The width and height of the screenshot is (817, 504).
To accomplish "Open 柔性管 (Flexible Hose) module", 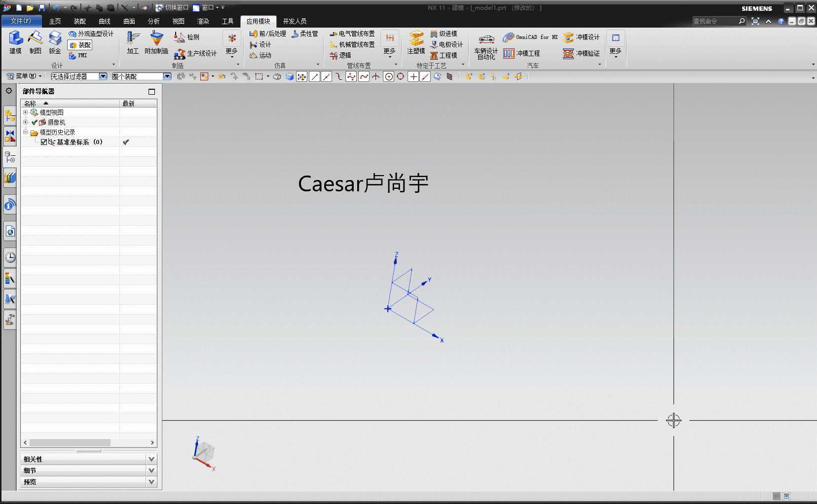I will tap(305, 34).
